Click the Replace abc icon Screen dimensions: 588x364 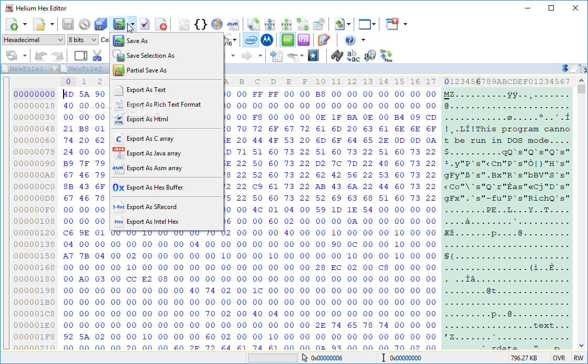(x=353, y=56)
